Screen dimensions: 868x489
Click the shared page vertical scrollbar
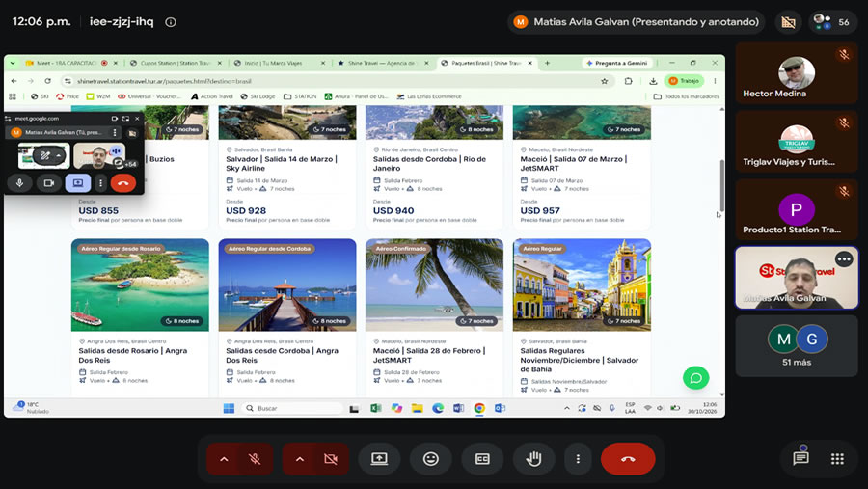721,185
